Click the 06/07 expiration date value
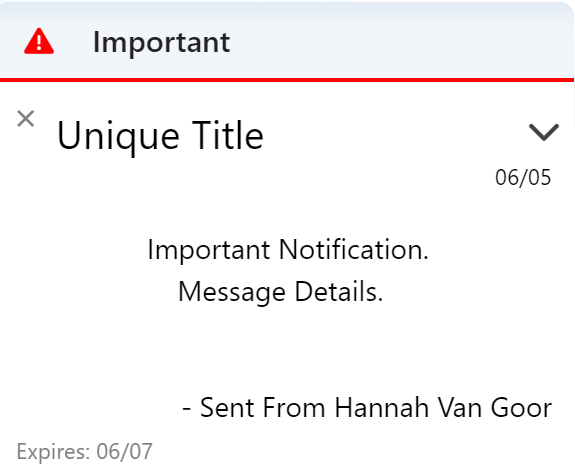The image size is (575, 469). 125,451
